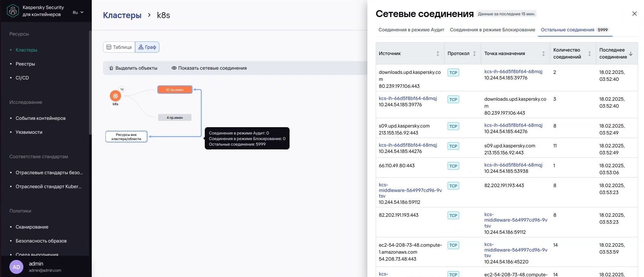644x277 pixels.
Task: Open Отраслевой стандарт Kubernetes item
Action: (x=48, y=186)
